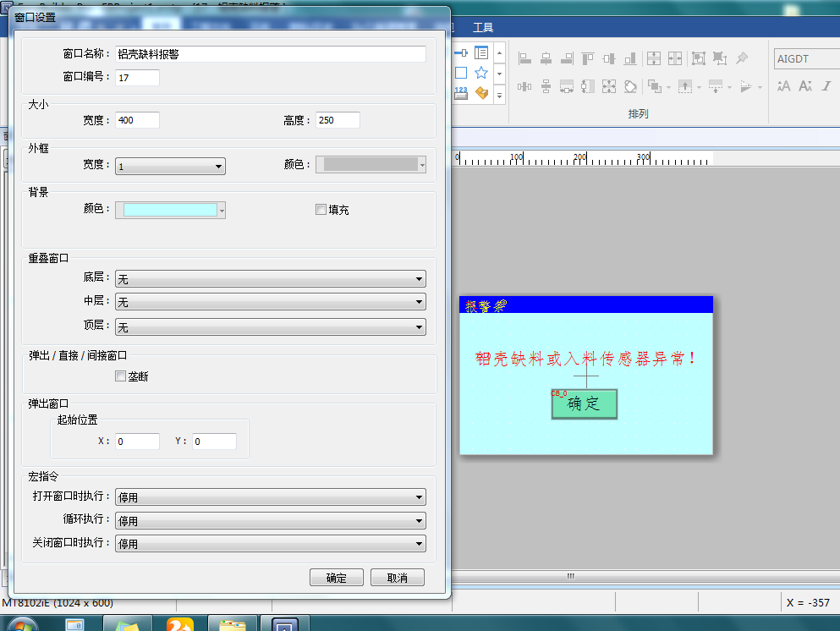This screenshot has height=631, width=840.
Task: Click the 取消 button in window settings
Action: coord(397,578)
